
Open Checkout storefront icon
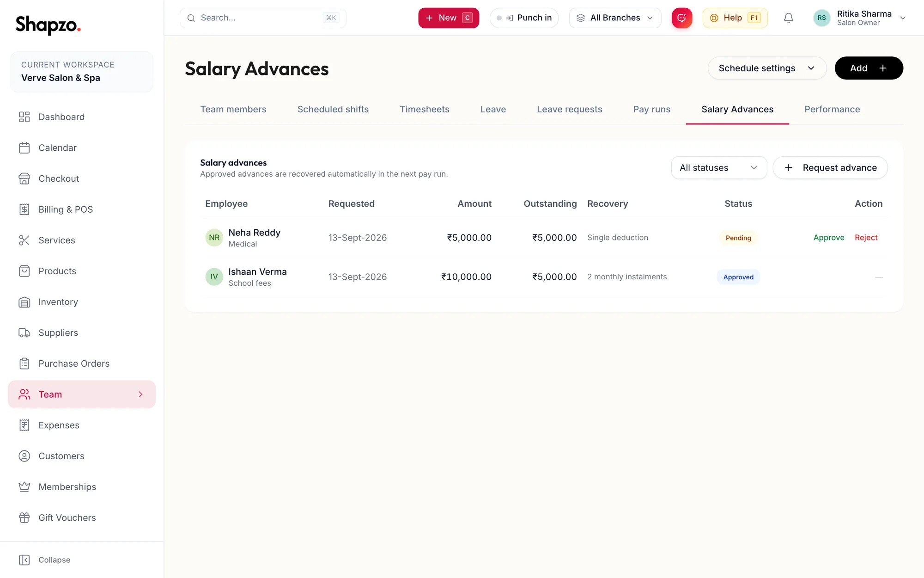[24, 178]
